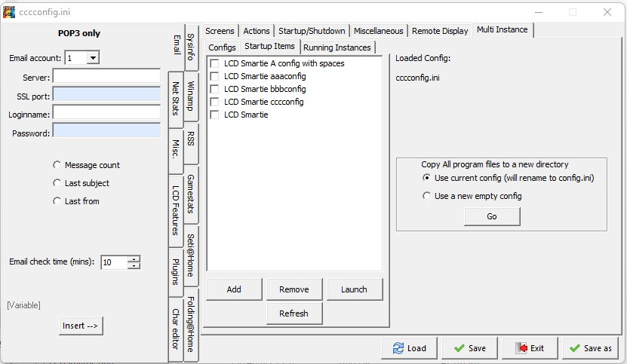The height and width of the screenshot is (364, 627).
Task: Click the green checkmark Save button
Action: (470, 348)
